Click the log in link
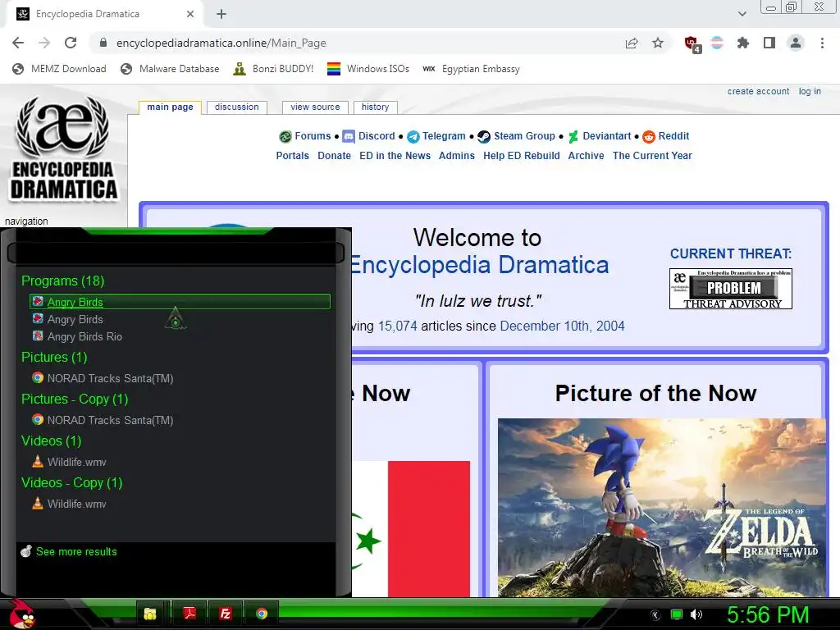This screenshot has width=840, height=630. tap(810, 91)
